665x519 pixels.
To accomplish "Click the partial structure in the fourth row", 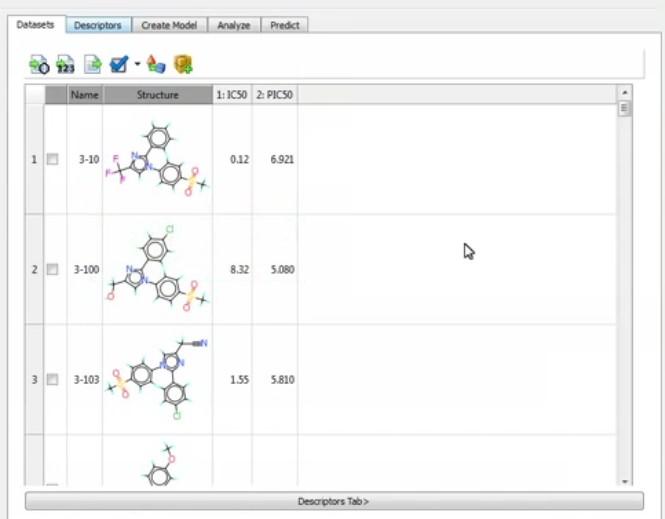I will click(160, 464).
